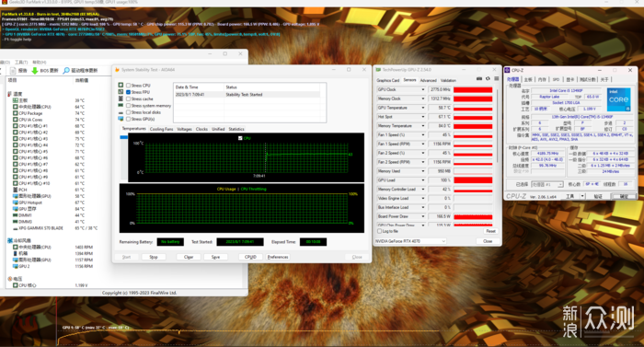Click the Intel Core logo in CPU-Z
The width and height of the screenshot is (644, 347).
(618, 99)
